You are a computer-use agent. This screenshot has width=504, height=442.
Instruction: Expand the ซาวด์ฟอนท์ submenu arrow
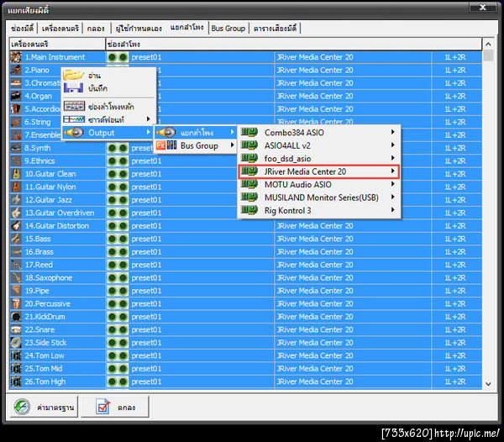pos(148,119)
